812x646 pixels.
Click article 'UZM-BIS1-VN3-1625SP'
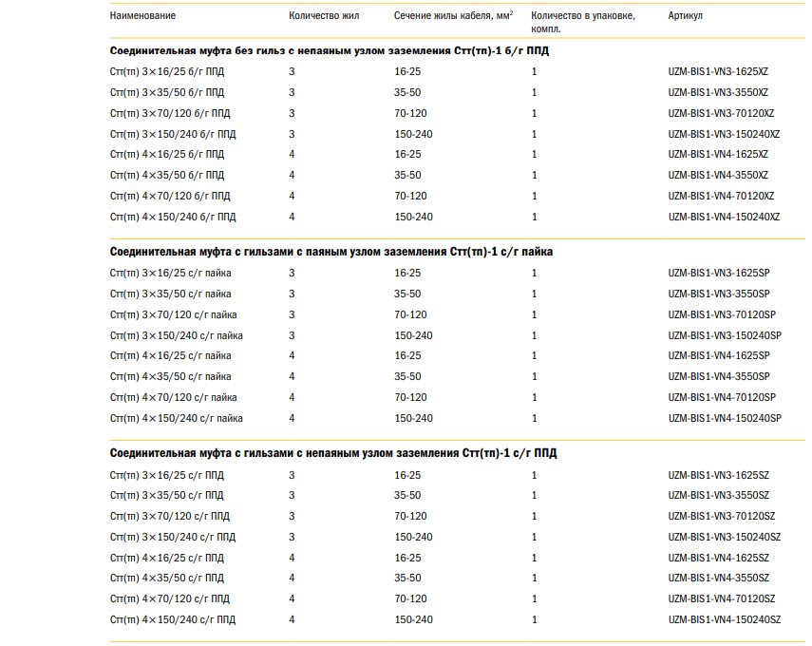(x=719, y=273)
